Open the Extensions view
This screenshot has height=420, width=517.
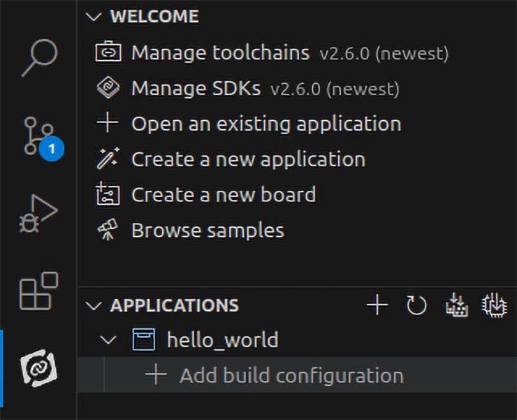click(x=38, y=291)
